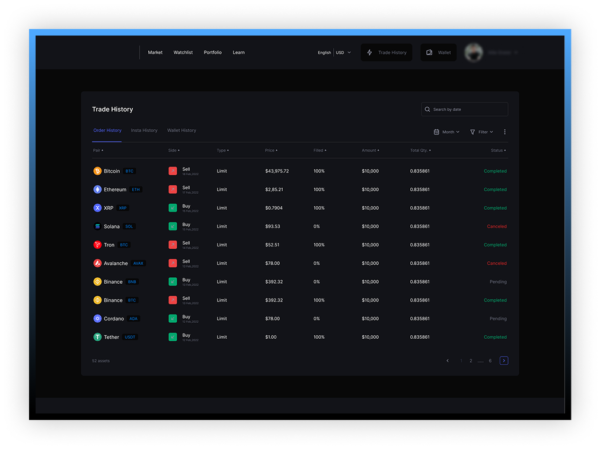
Task: Open the Month period dropdown
Action: tap(446, 132)
